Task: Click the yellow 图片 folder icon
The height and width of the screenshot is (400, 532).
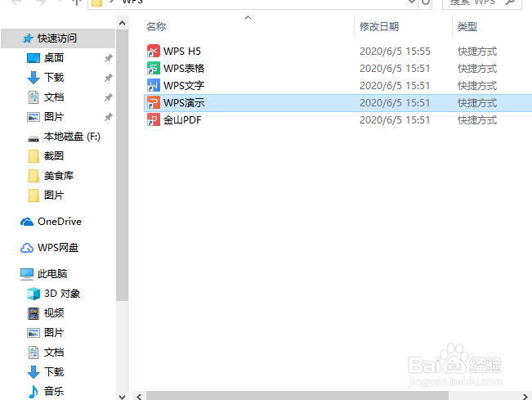Action: click(x=34, y=196)
